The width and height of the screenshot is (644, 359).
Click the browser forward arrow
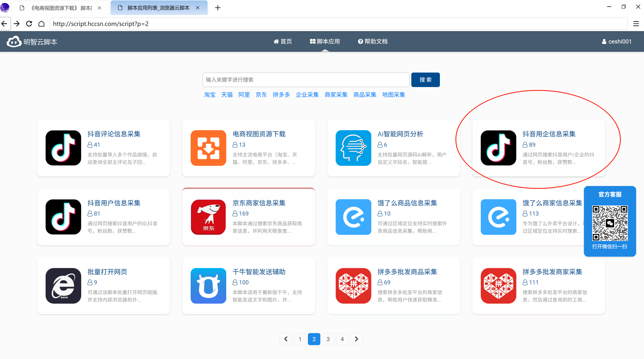(17, 24)
